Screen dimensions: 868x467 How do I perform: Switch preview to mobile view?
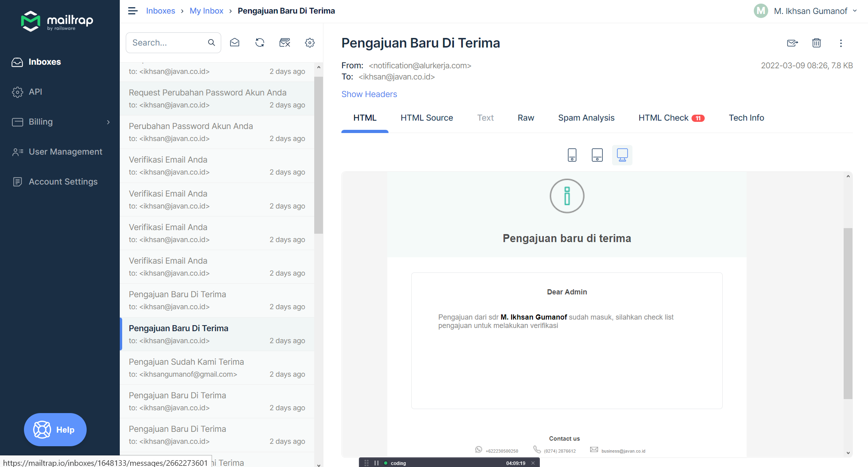coord(572,155)
